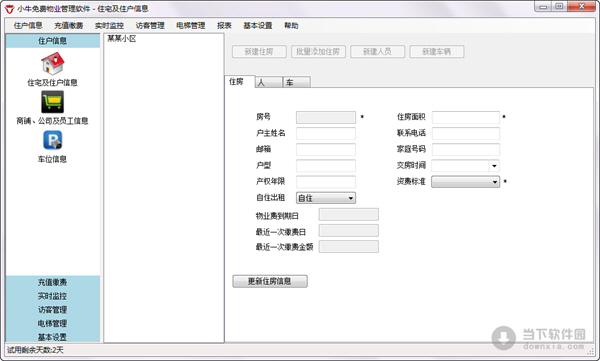
Task: Open the 实时监控 menu
Action: (109, 26)
